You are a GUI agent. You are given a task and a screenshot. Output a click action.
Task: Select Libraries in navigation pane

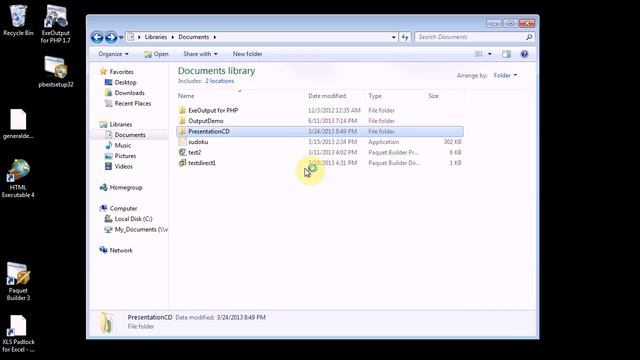120,124
